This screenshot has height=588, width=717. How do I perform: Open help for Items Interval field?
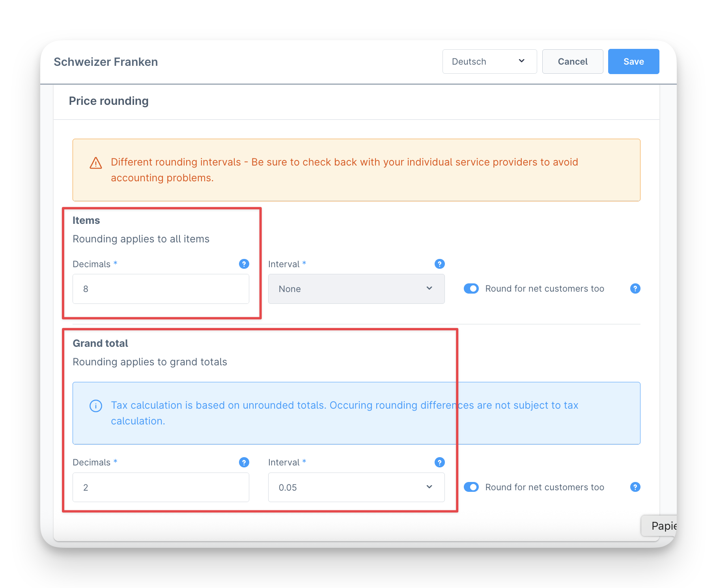(439, 264)
